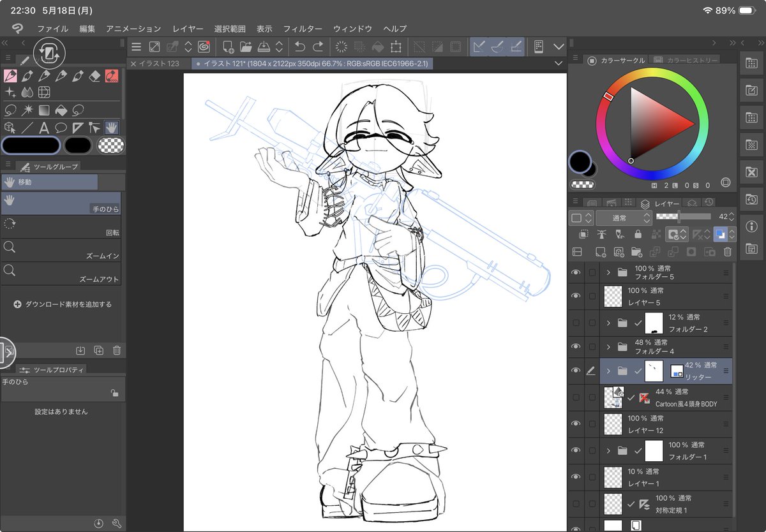Select the blend water-drop tool
766x532 pixels.
pos(27,92)
